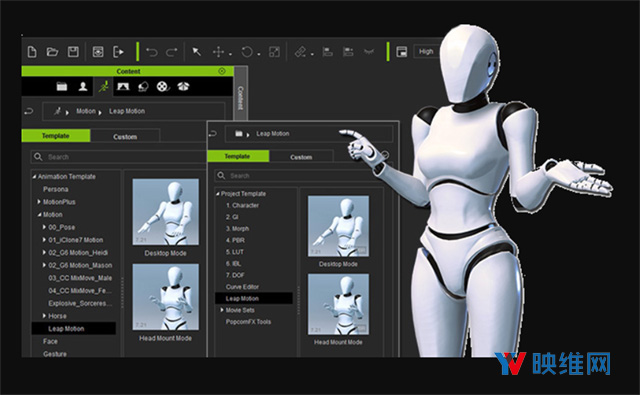
Task: Select PopcornFX Tools item
Action: click(248, 322)
